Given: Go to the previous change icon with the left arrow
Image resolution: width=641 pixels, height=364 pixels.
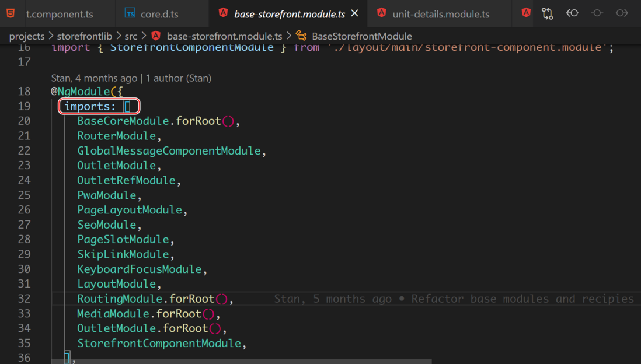Looking at the screenshot, I should [x=572, y=13].
